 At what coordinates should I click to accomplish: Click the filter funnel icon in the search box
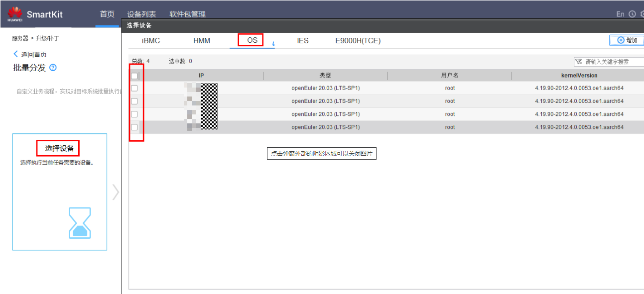[579, 62]
